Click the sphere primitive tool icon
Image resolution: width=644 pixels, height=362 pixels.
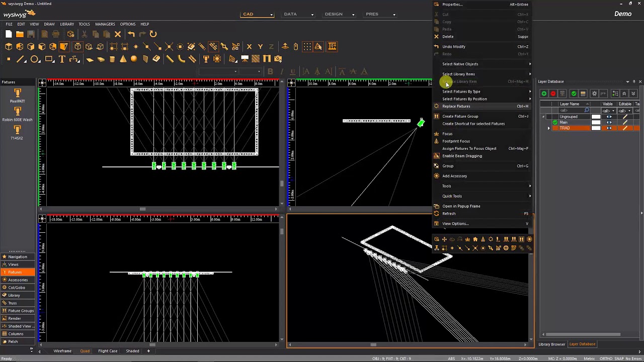[134, 59]
